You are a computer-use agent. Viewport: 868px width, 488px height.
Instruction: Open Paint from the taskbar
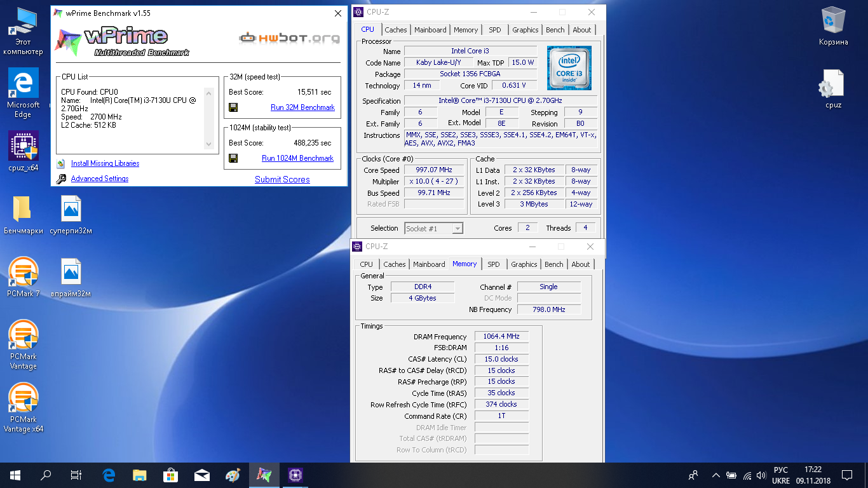point(233,475)
